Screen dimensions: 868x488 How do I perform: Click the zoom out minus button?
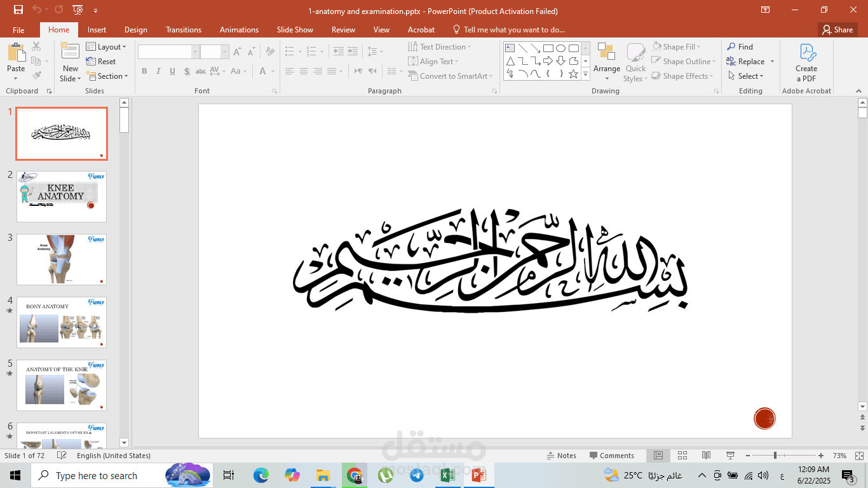tap(749, 456)
